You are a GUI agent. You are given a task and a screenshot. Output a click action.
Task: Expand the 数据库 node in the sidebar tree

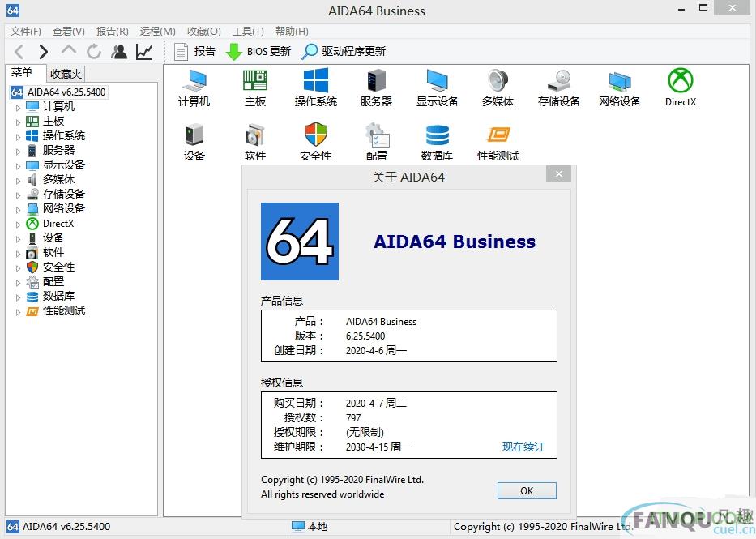pyautogui.click(x=19, y=297)
